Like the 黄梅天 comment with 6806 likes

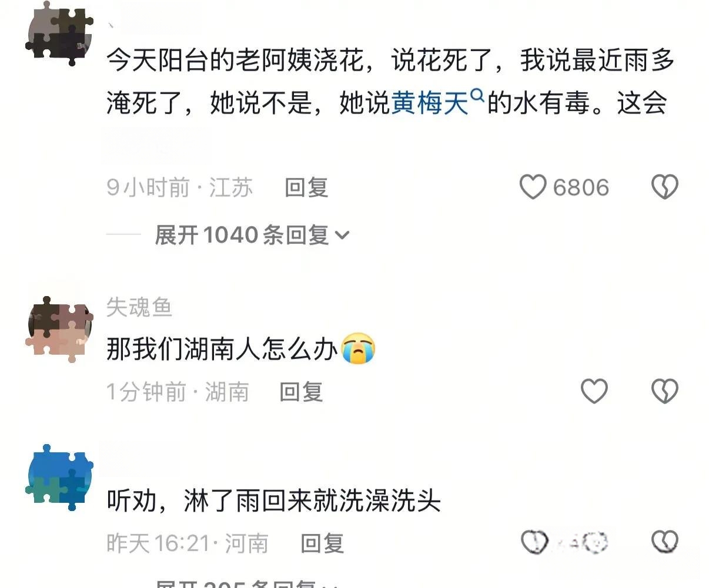pyautogui.click(x=533, y=187)
